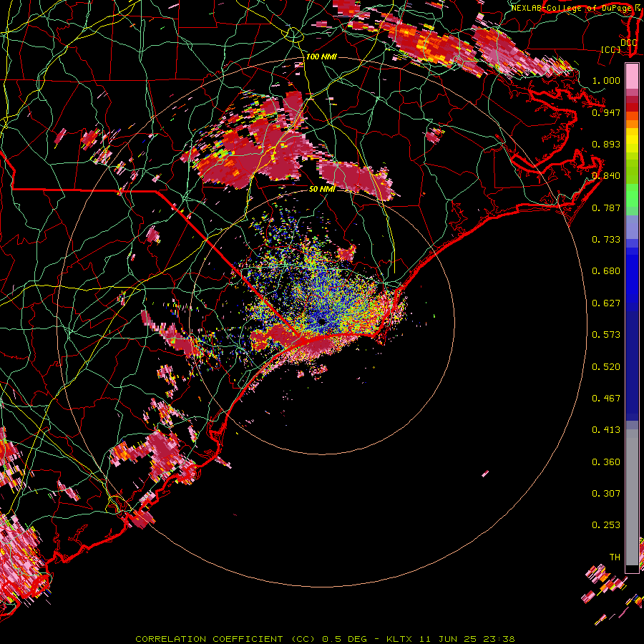Screen dimensions: 644x644
Task: Click the gray lower segment of the color bar
Action: pos(632,497)
